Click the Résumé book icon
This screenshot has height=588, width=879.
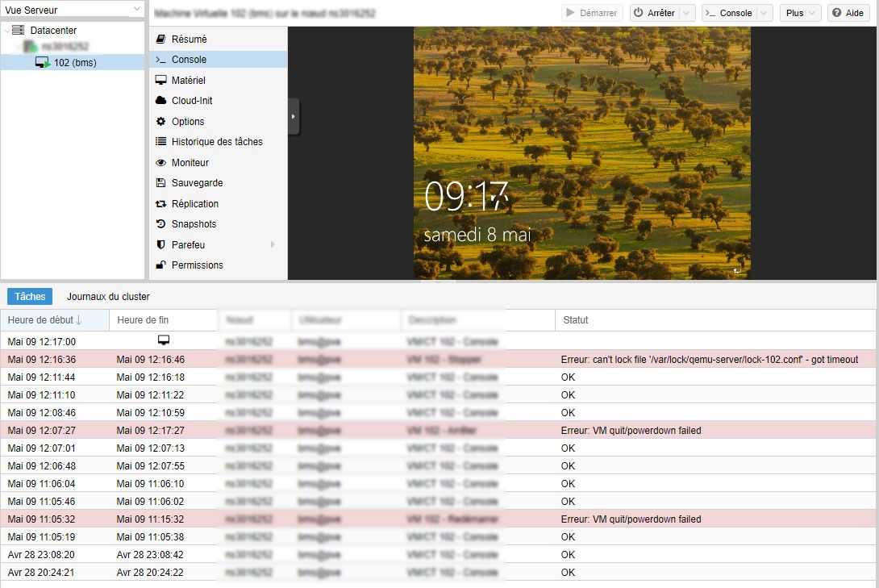[x=160, y=39]
